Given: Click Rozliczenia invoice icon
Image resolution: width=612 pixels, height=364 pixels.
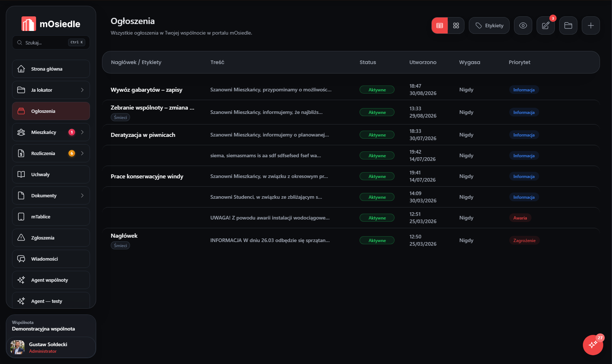Looking at the screenshot, I should click(x=21, y=153).
